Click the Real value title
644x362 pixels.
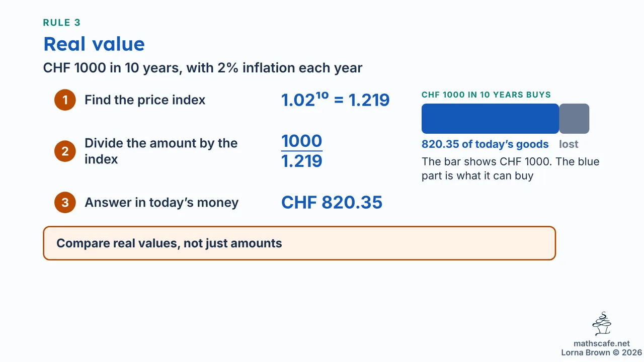pos(94,44)
